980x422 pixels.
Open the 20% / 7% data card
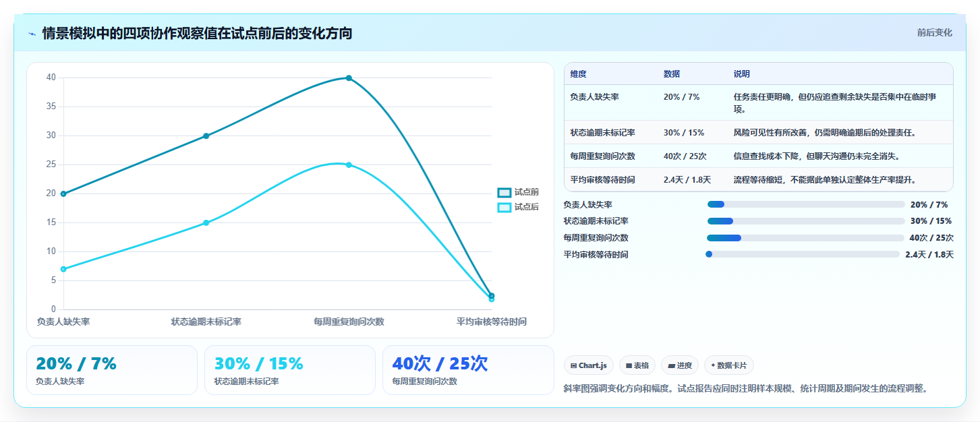pos(112,370)
